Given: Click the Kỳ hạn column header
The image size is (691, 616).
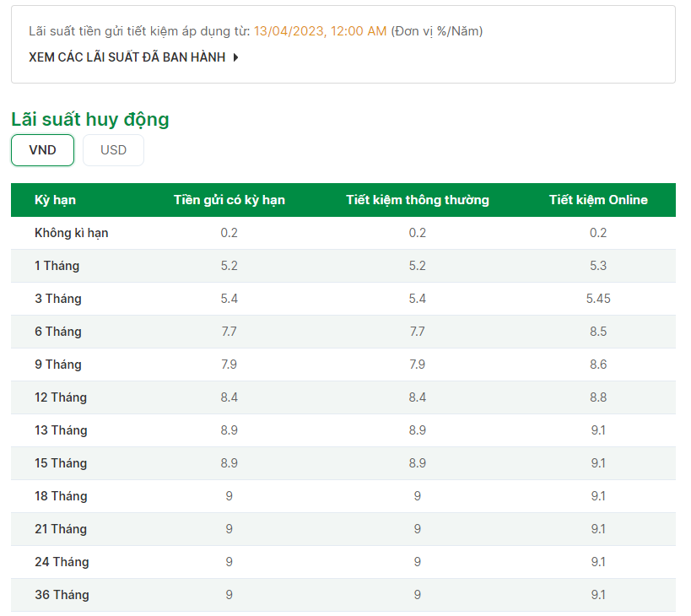Looking at the screenshot, I should coord(55,200).
